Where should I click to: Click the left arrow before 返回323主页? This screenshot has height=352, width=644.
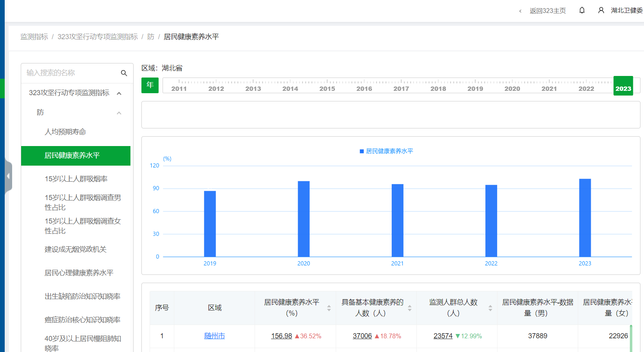(x=520, y=11)
